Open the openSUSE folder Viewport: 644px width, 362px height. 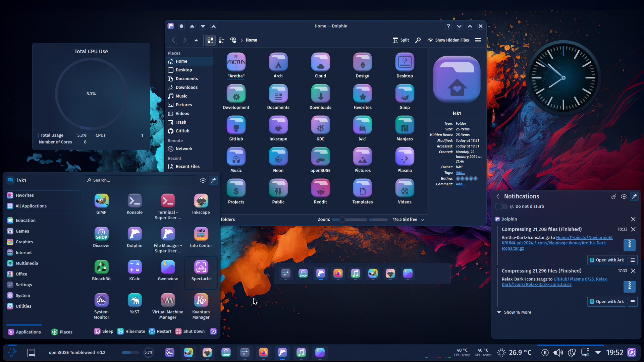[320, 160]
